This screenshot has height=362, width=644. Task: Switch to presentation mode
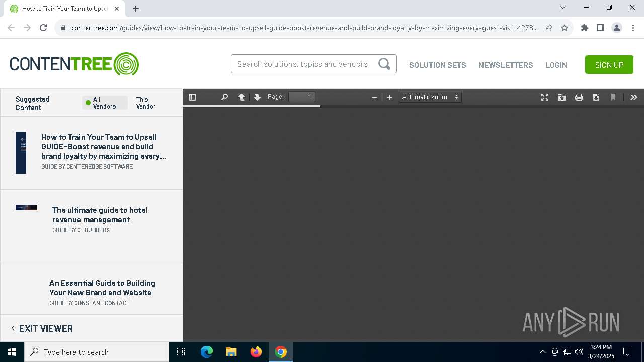[545, 97]
